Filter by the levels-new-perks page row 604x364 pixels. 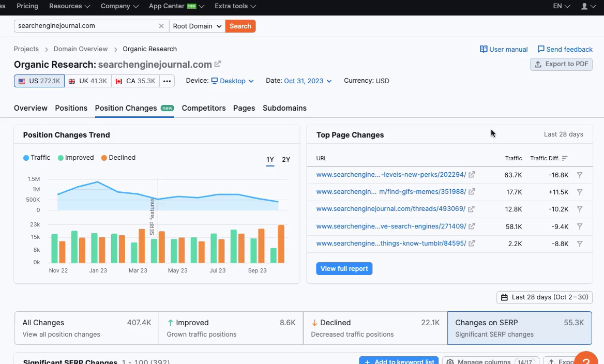coord(580,175)
